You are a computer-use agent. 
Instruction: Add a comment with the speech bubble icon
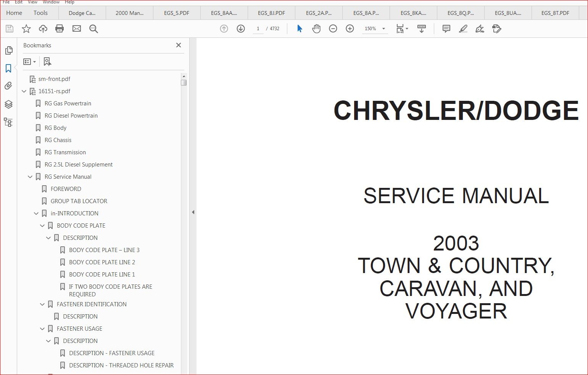tap(446, 29)
